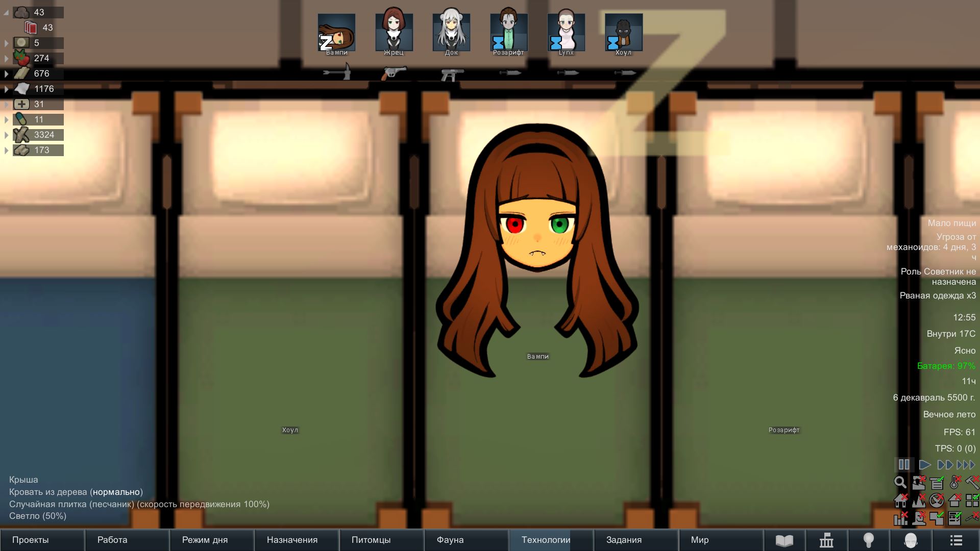This screenshot has height=551, width=980.
Task: Expand the food resource category (274)
Action: coord(6,59)
